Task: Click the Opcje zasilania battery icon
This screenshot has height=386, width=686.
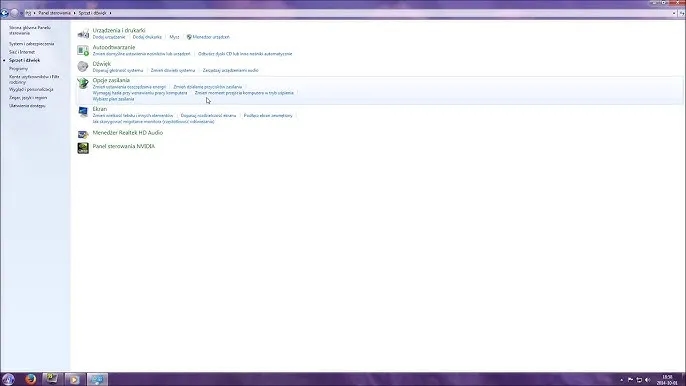Action: pos(83,83)
